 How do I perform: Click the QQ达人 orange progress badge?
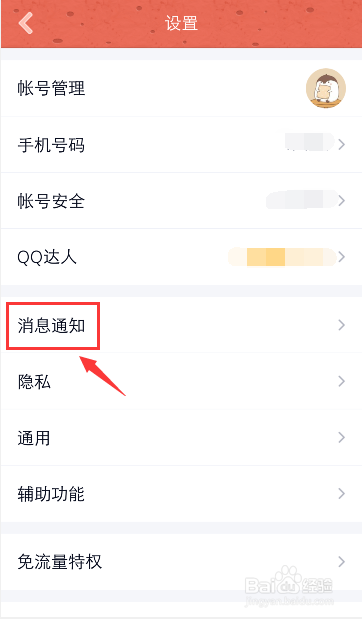pyautogui.click(x=281, y=257)
